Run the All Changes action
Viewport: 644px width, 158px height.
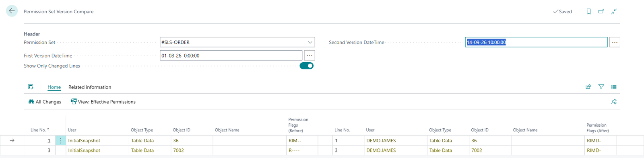[45, 102]
